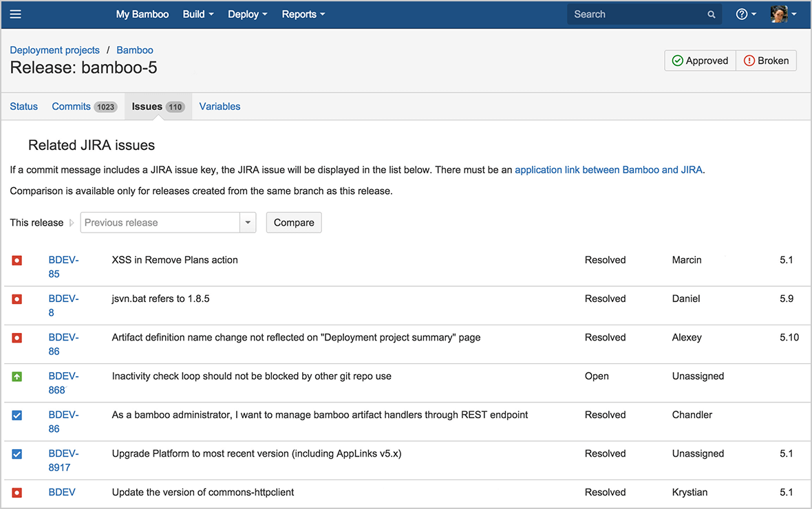
Task: Switch to the Variables tab
Action: 220,106
